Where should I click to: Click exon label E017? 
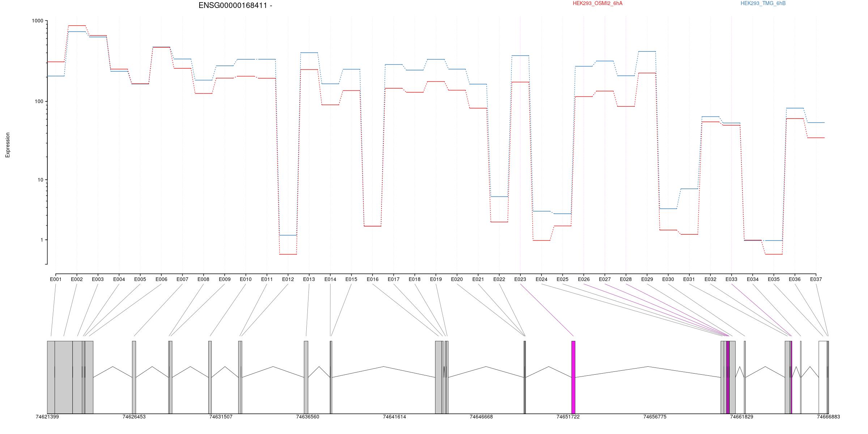pos(393,279)
